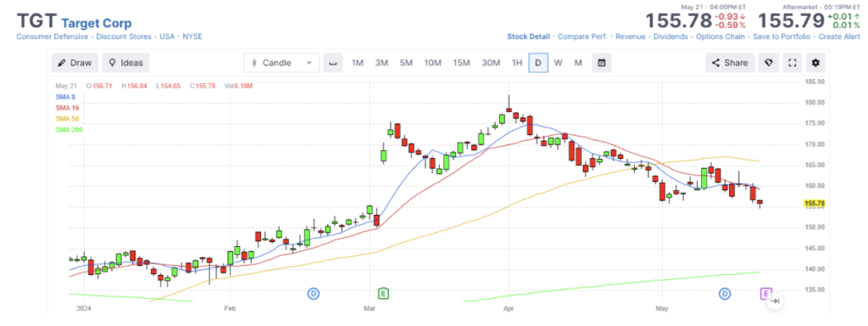Expand the Candle chart type dropdown

pyautogui.click(x=281, y=63)
